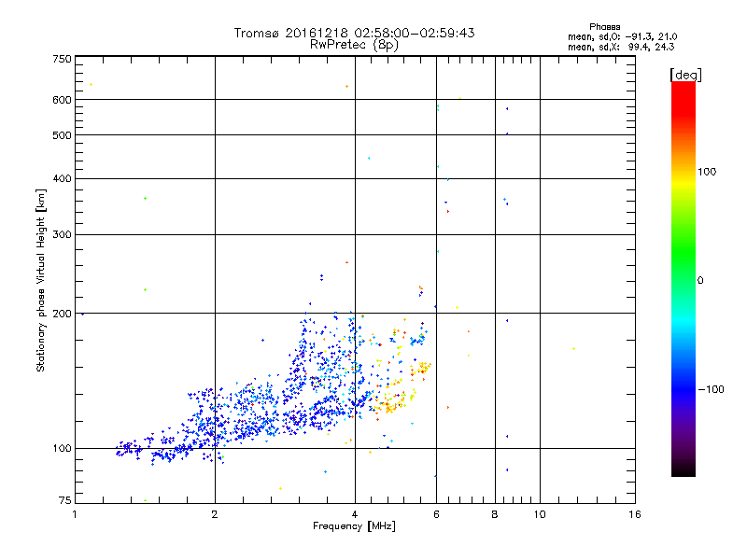Viewport: 747px width, 560px height.
Task: Click the 'Frequency [MHz]' x-axis title
Action: click(354, 526)
